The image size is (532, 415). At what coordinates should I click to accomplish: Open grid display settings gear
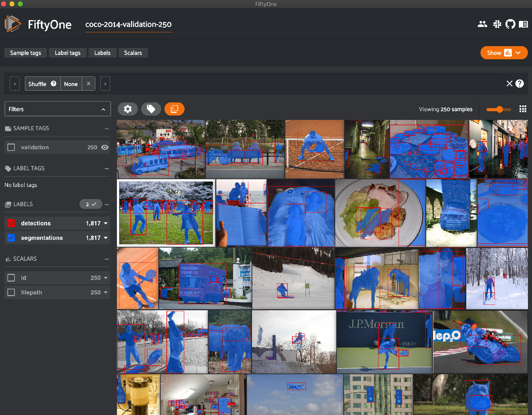click(x=128, y=109)
